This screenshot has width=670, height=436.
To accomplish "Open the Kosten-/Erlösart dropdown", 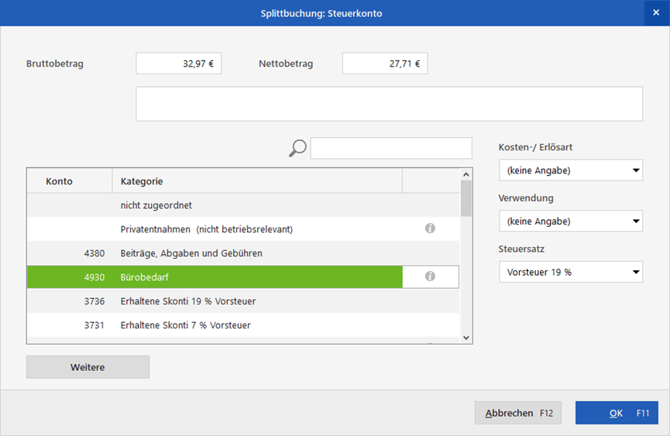I will 570,171.
